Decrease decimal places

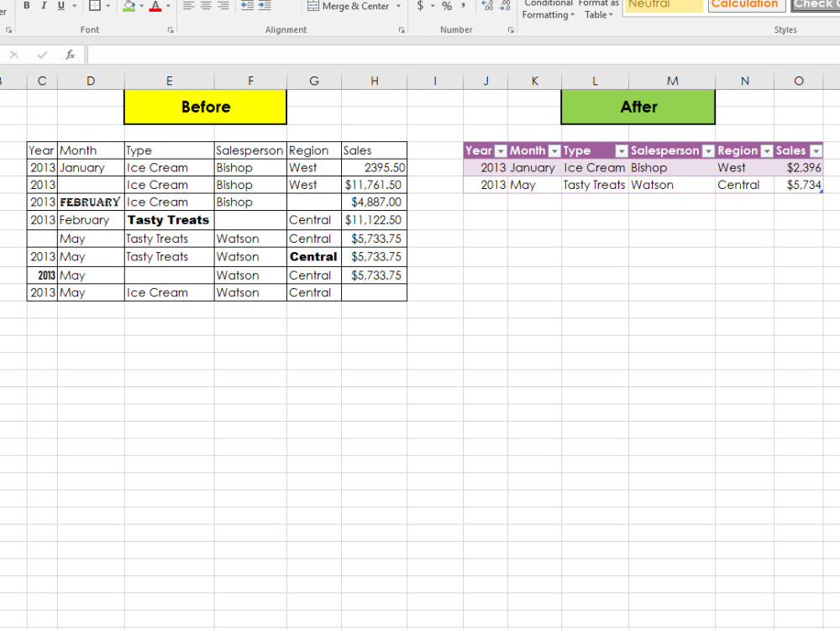coord(505,6)
